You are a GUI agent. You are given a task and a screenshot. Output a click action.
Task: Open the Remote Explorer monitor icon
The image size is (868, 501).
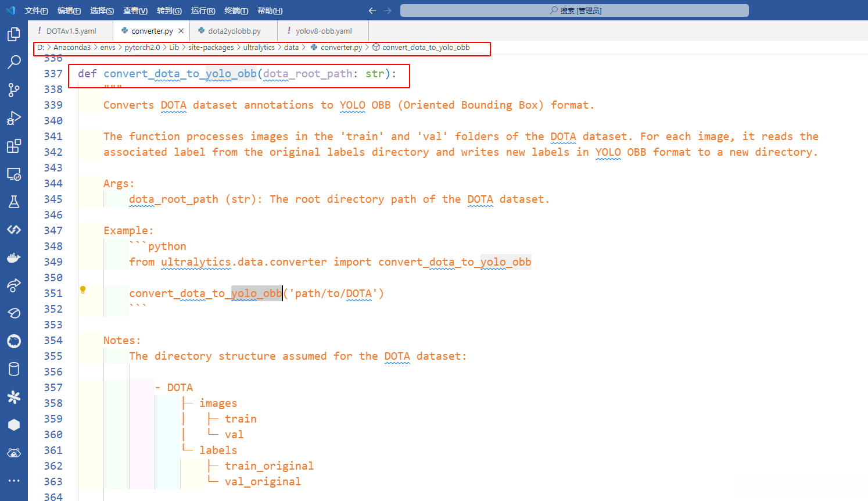pyautogui.click(x=14, y=174)
